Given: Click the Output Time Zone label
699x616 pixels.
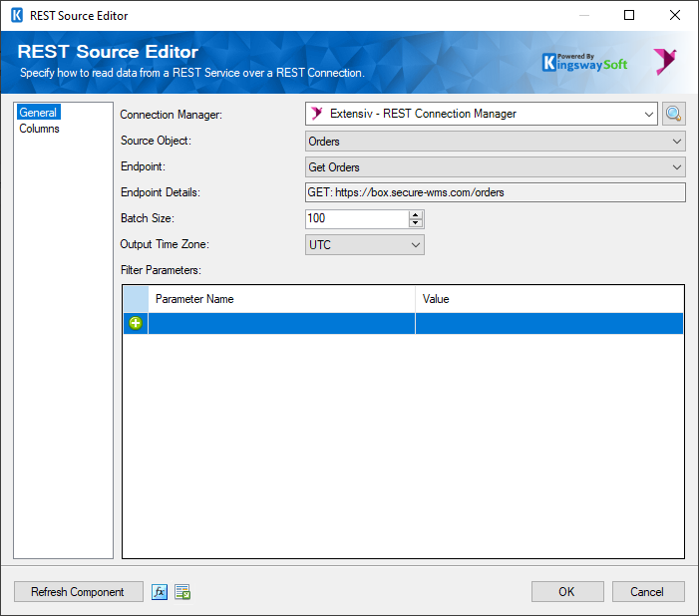Looking at the screenshot, I should [x=165, y=244].
